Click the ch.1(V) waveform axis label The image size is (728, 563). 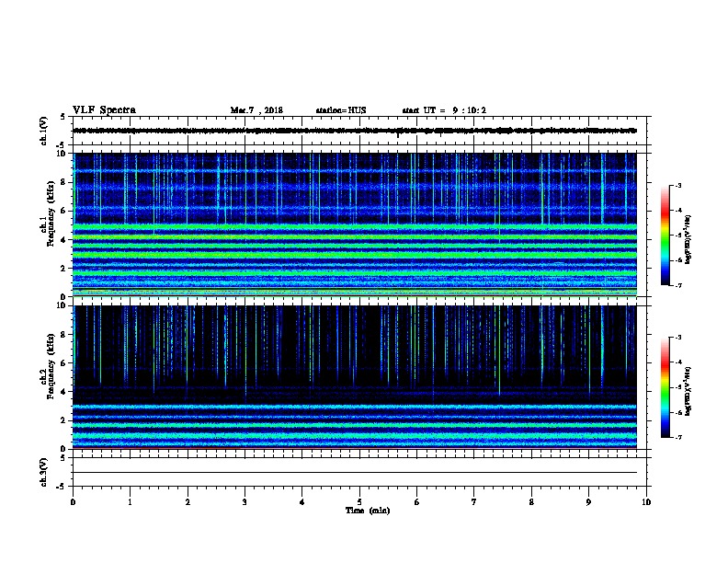(44, 131)
